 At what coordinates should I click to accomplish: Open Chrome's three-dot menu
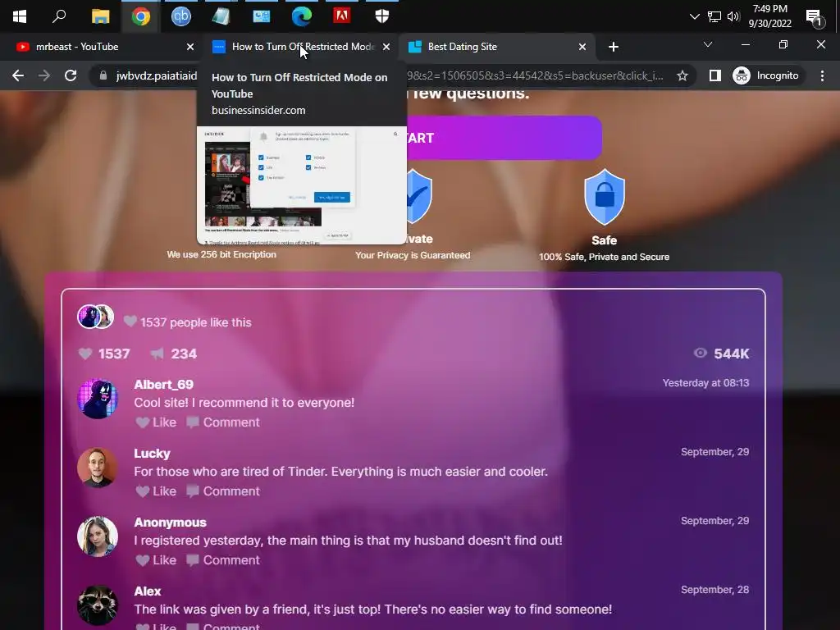(822, 75)
